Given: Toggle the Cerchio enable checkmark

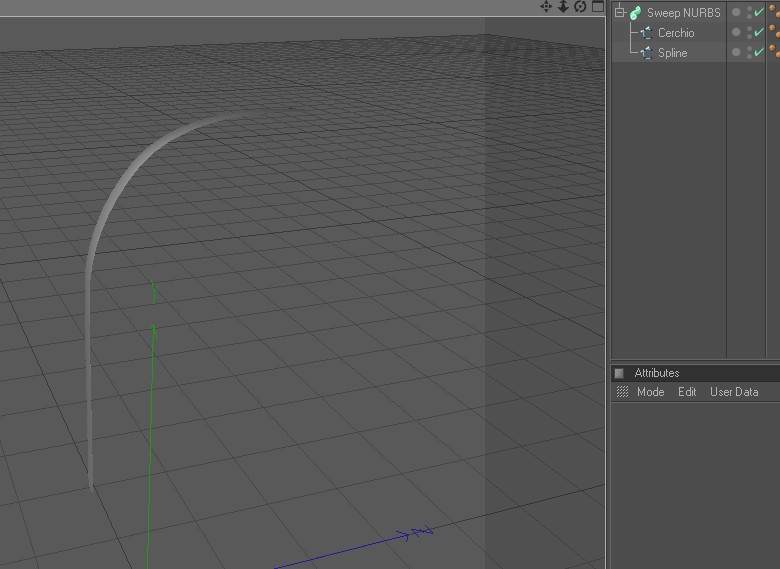Looking at the screenshot, I should pyautogui.click(x=759, y=32).
